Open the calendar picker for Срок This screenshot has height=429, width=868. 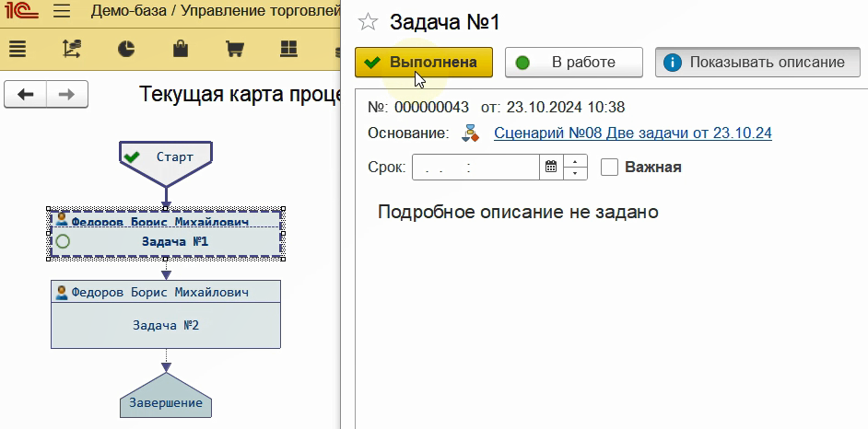pos(551,167)
